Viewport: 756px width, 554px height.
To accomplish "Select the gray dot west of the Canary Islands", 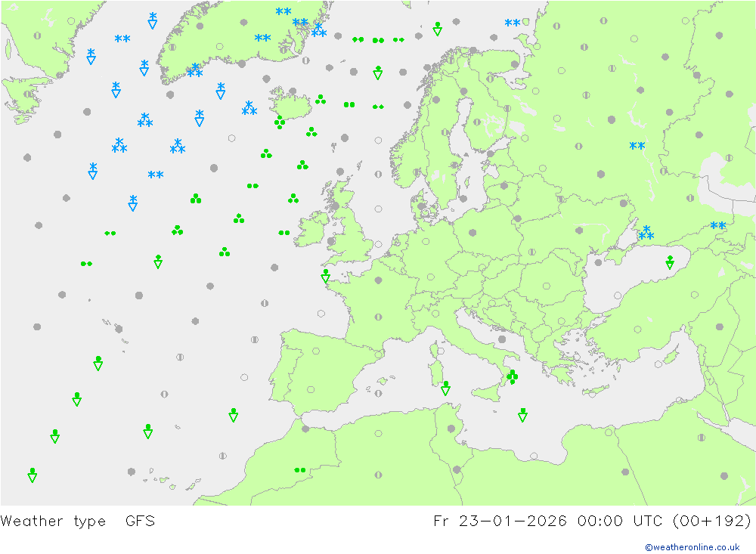I will 131,472.
